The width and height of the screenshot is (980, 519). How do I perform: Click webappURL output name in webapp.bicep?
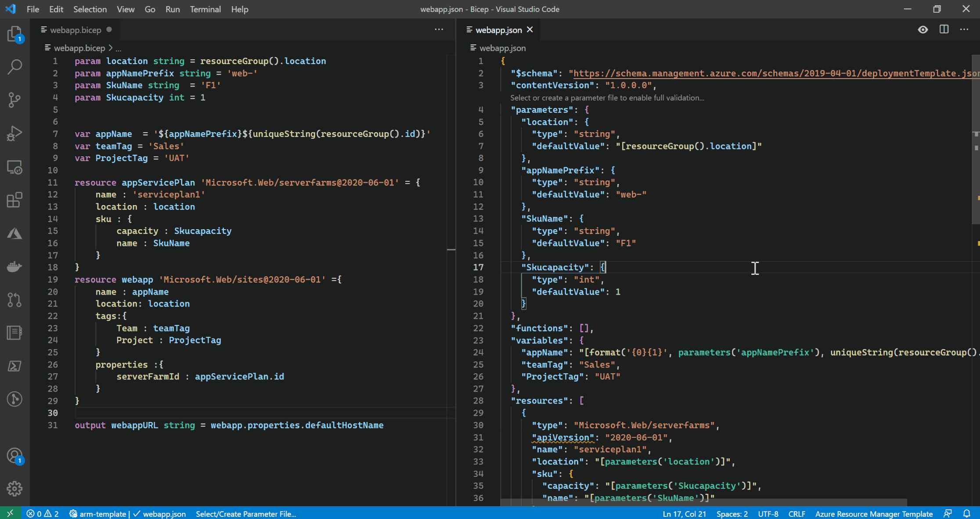(134, 425)
